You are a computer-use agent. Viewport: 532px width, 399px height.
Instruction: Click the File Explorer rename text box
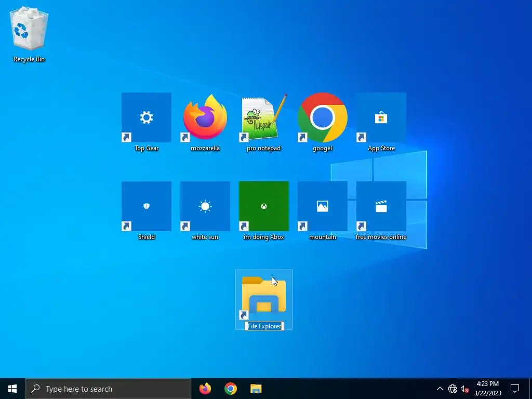tap(264, 326)
